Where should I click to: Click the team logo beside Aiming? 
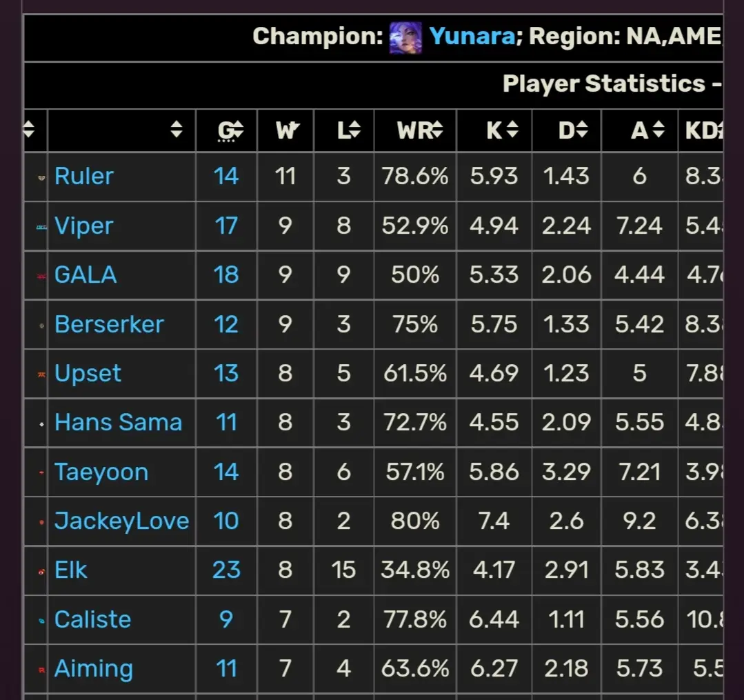42,670
